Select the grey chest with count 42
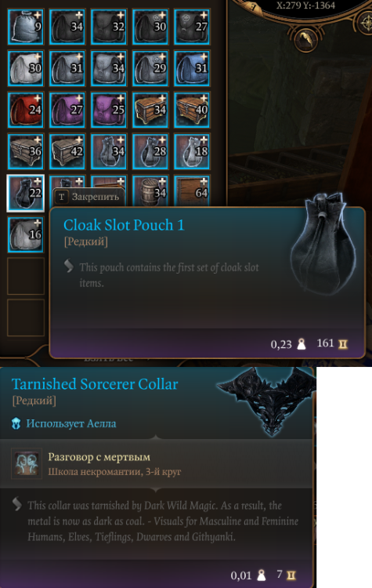Screen dimensions: 372x588 (67, 152)
